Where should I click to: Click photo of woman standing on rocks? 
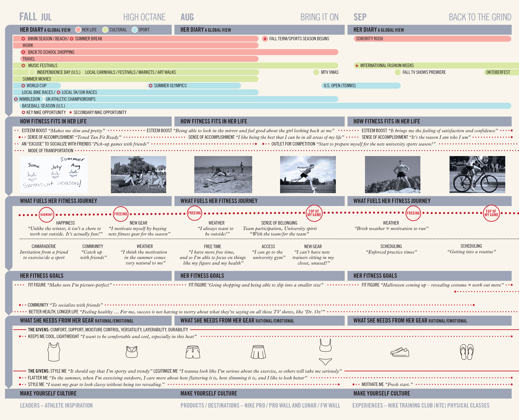pyautogui.click(x=393, y=175)
